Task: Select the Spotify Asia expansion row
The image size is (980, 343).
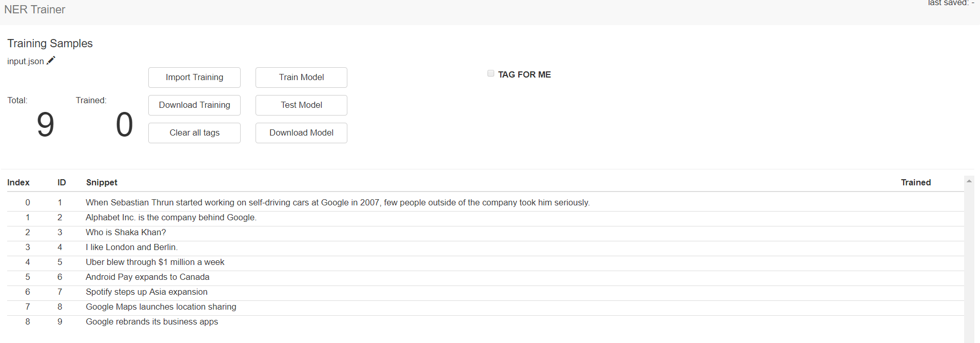Action: click(485, 292)
